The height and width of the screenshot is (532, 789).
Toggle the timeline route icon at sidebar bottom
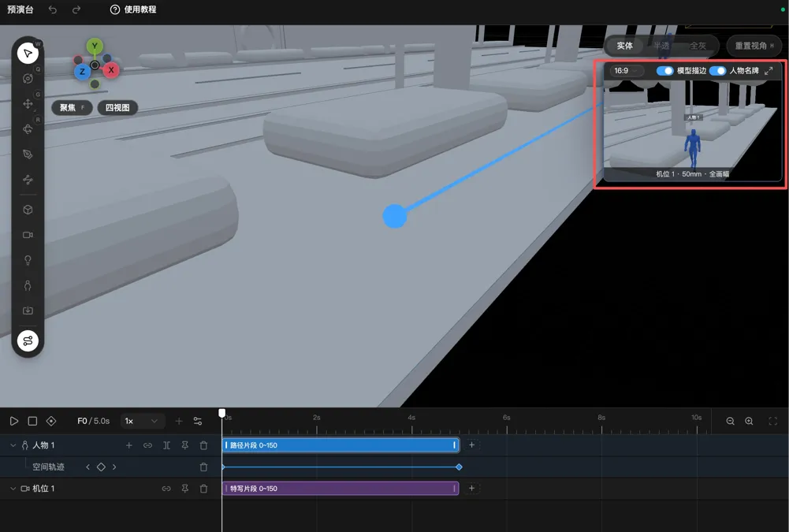[28, 340]
